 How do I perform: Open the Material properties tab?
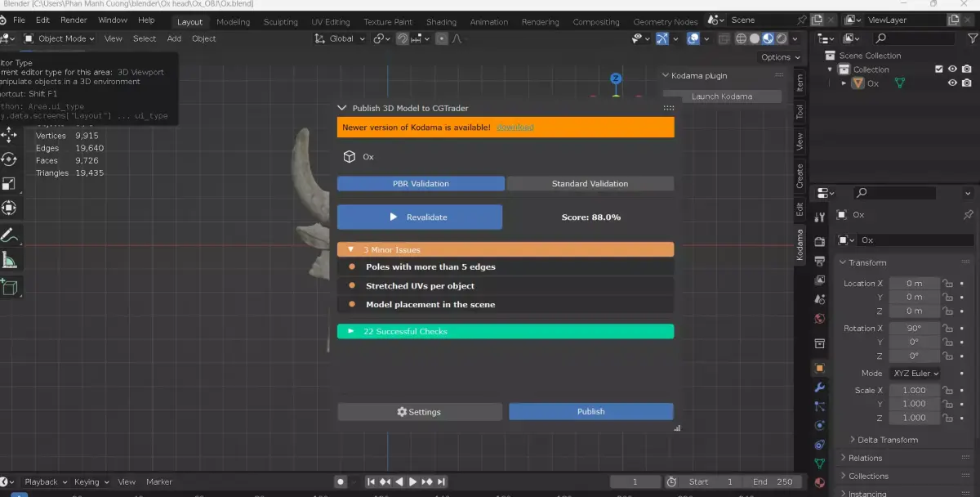pyautogui.click(x=820, y=483)
